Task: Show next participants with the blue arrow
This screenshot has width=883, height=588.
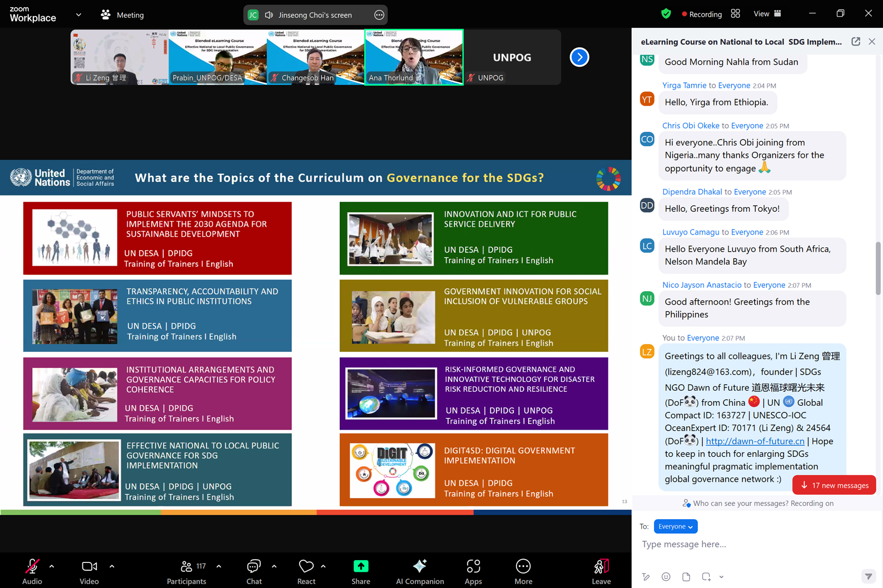Action: click(579, 57)
